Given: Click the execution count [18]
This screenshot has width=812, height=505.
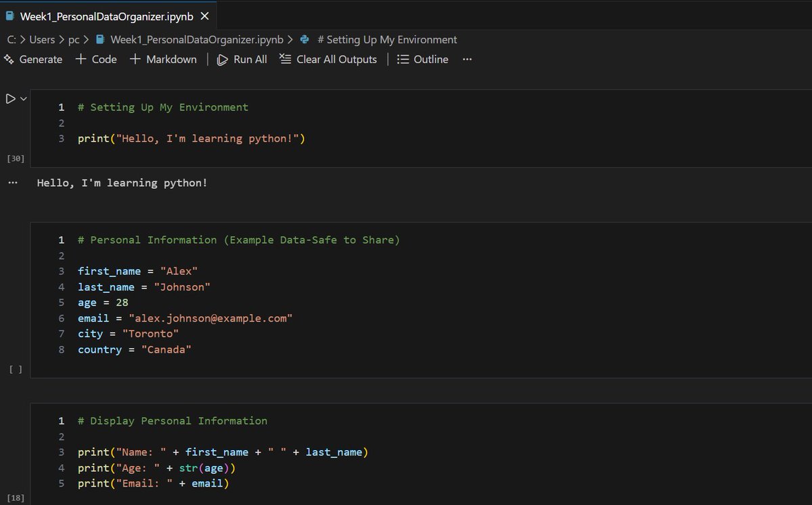Looking at the screenshot, I should pos(15,498).
